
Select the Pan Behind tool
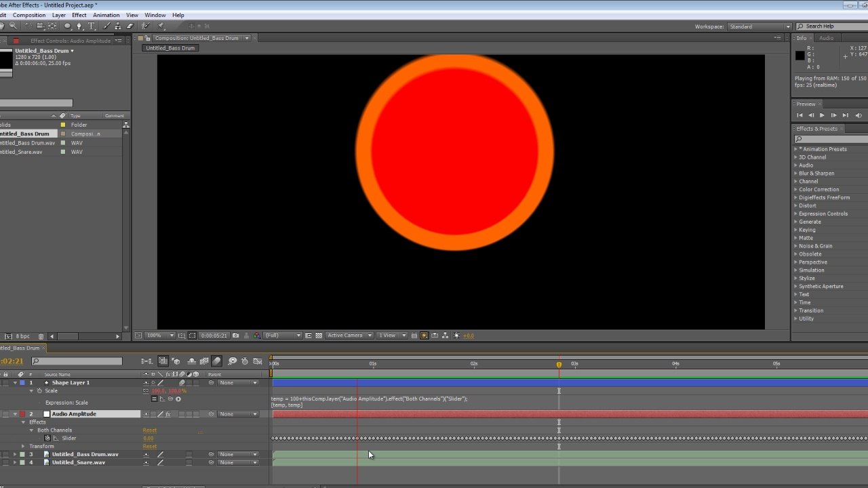pyautogui.click(x=52, y=26)
